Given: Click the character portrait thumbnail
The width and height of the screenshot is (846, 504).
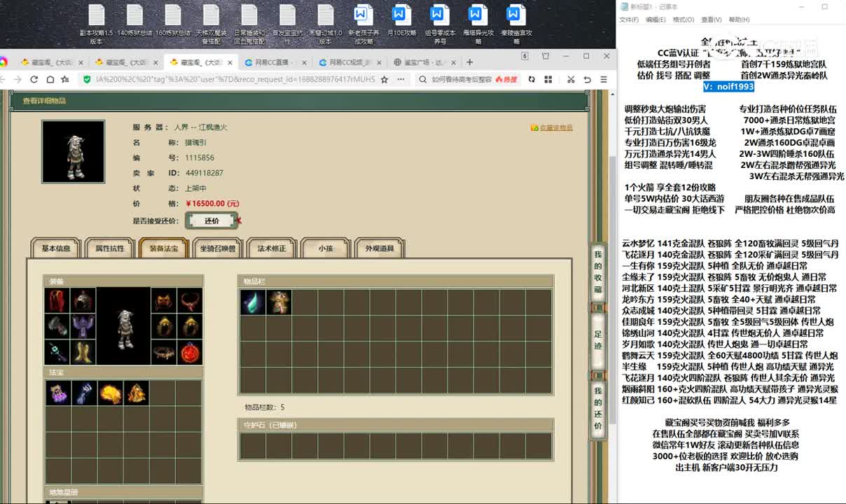Looking at the screenshot, I should [73, 152].
